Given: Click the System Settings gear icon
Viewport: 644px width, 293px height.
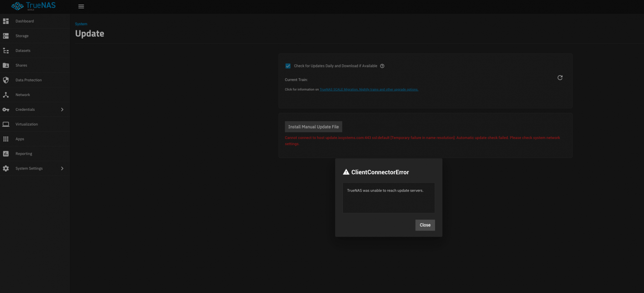Looking at the screenshot, I should pos(6,168).
